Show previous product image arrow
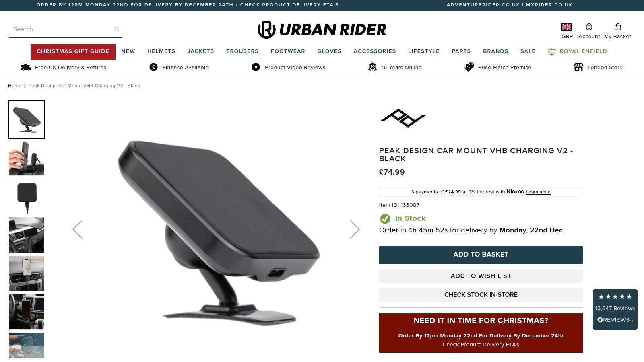The width and height of the screenshot is (644, 362). tap(77, 229)
